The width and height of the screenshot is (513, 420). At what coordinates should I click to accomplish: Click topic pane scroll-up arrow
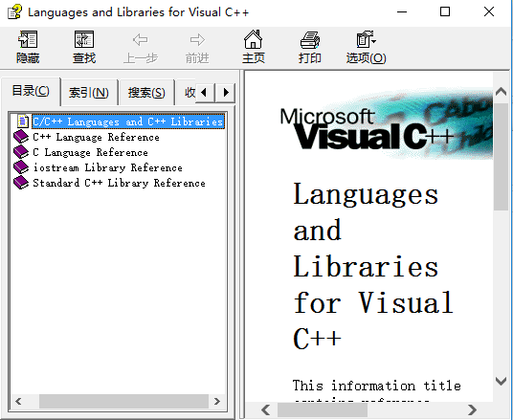coord(501,91)
